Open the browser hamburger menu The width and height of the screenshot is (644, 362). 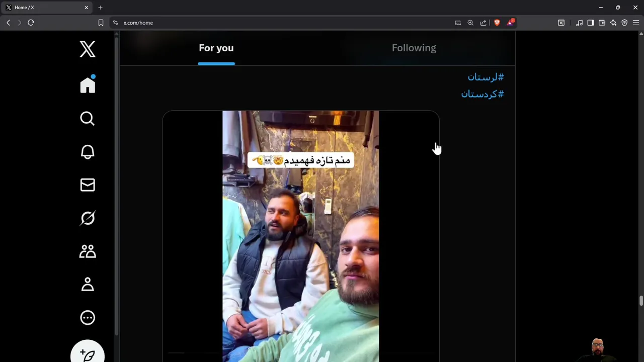[x=636, y=23]
